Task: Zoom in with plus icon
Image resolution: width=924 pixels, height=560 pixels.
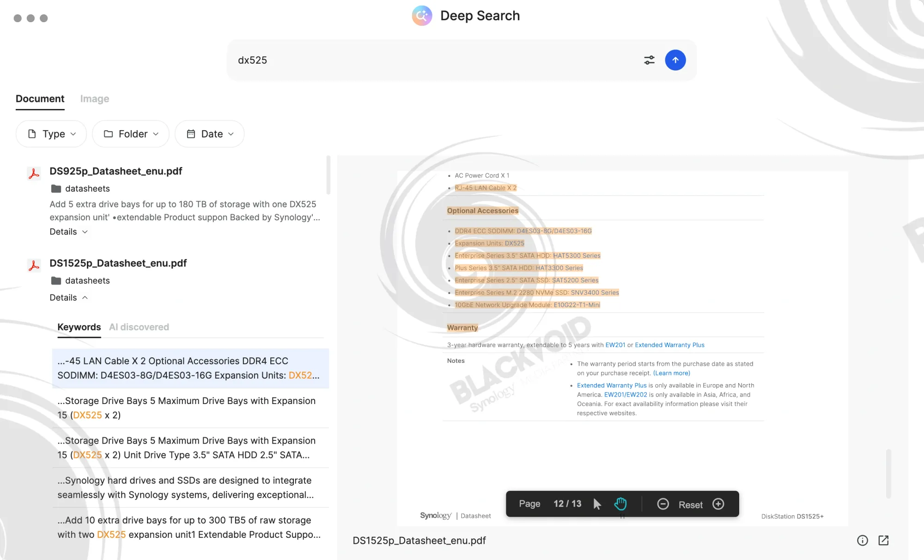Action: (x=718, y=504)
